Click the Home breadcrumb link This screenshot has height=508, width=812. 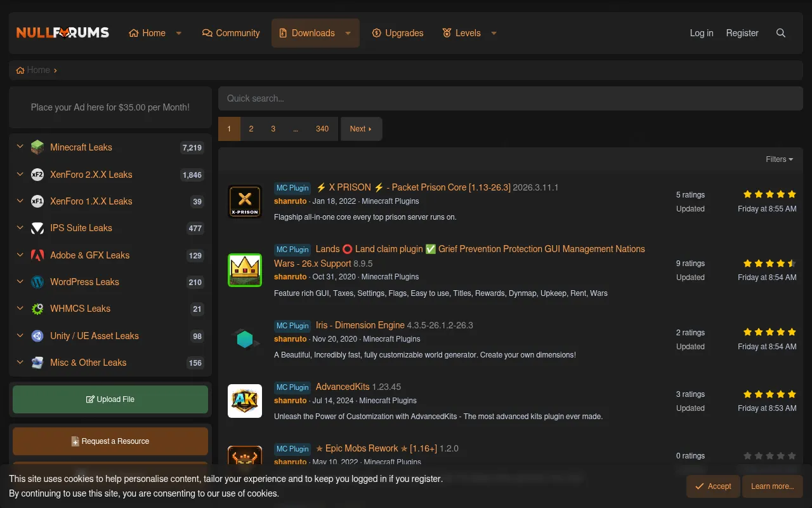[33, 70]
